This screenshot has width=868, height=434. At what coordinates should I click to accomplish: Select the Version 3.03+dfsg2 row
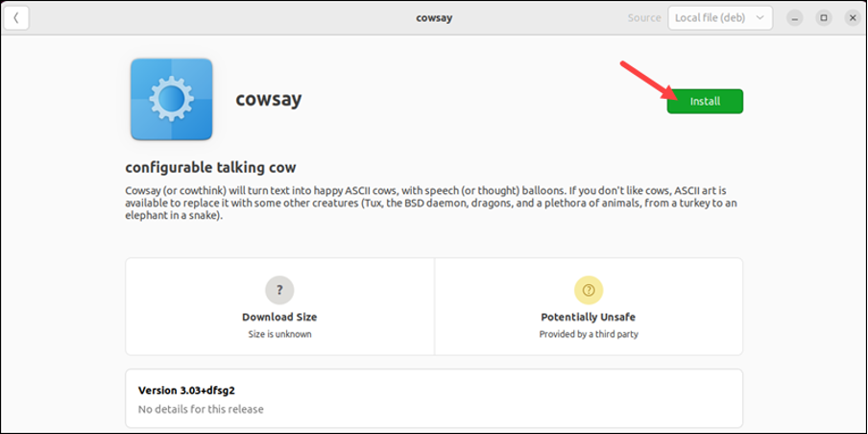click(433, 398)
